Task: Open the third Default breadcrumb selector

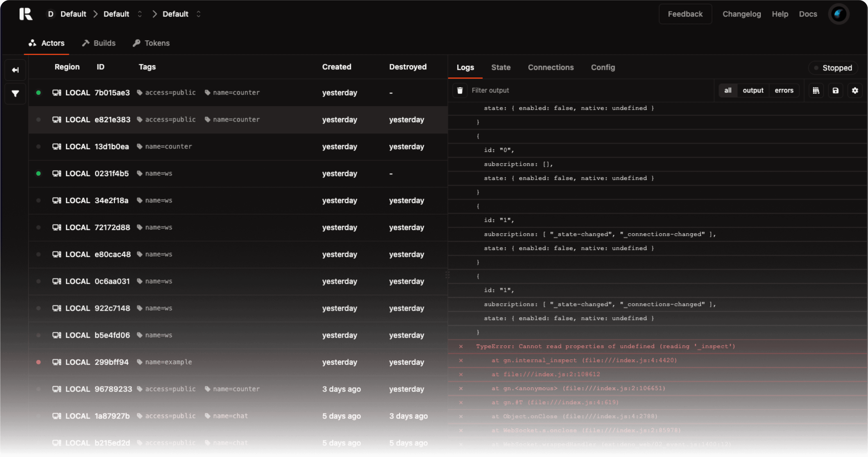Action: (x=199, y=14)
